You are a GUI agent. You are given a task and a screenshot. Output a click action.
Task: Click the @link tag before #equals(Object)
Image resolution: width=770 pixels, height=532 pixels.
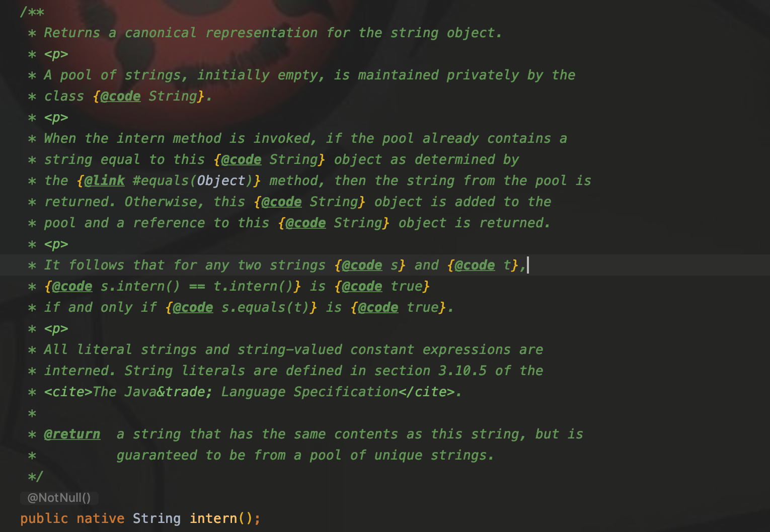pos(105,181)
